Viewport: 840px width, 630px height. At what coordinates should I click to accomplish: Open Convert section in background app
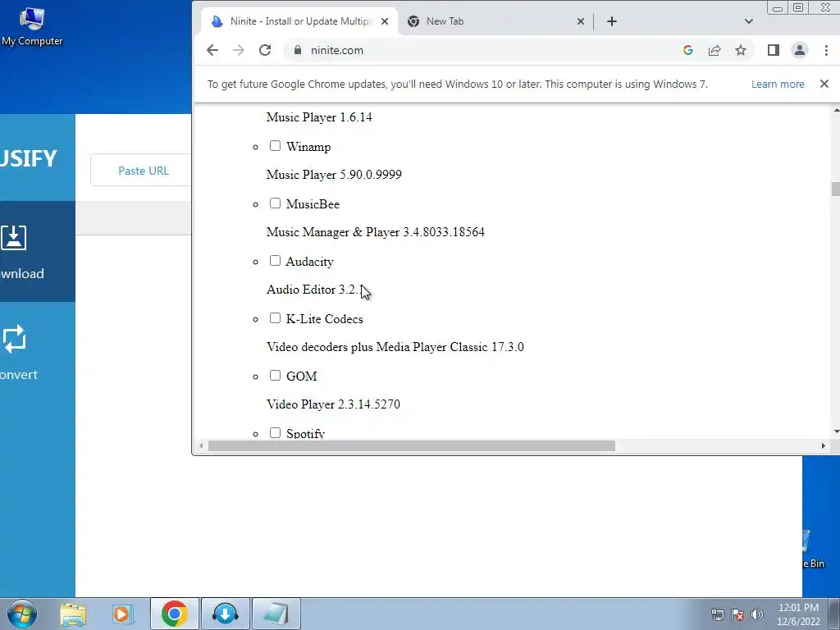point(36,352)
